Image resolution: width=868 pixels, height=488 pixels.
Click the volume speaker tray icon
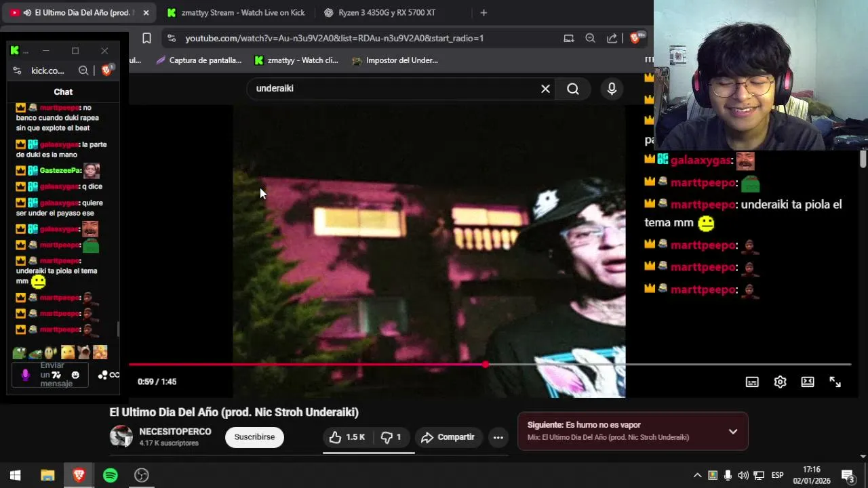click(x=743, y=475)
